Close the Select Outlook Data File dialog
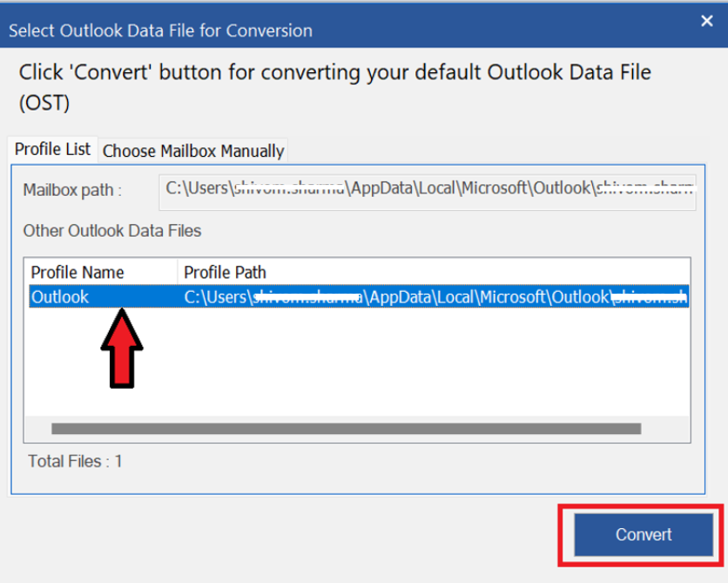 706,20
